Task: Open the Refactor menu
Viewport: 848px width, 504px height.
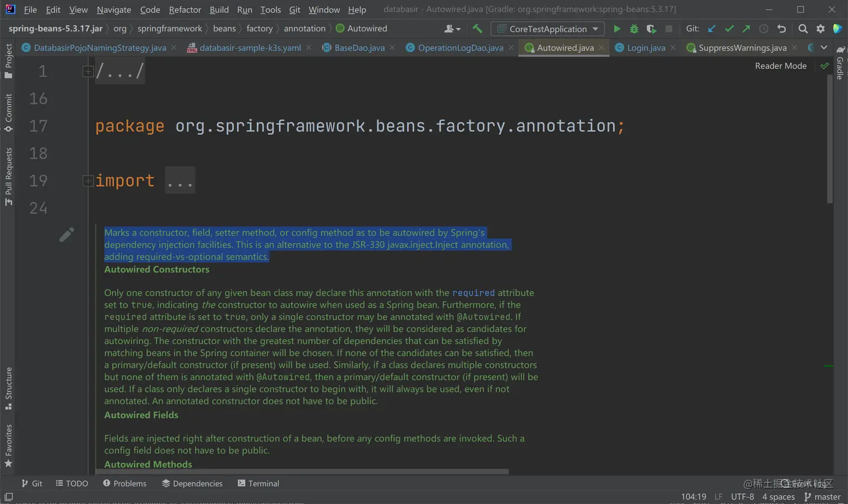Action: 185,10
